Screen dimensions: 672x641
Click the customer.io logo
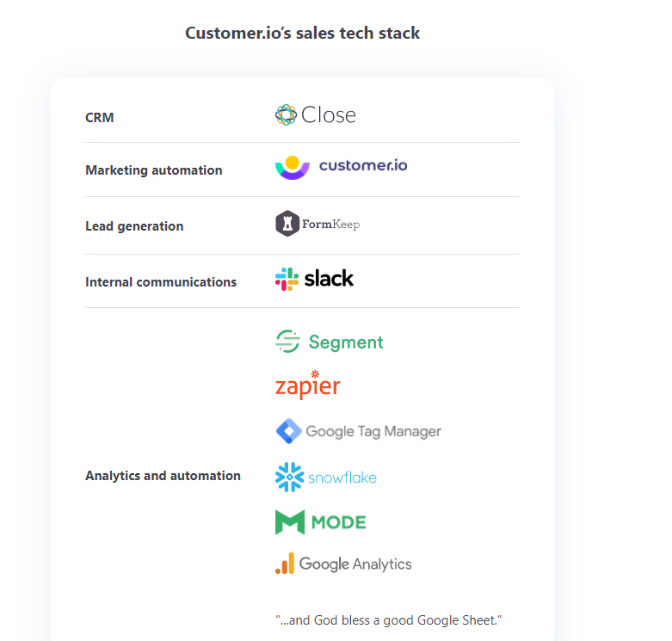pyautogui.click(x=341, y=166)
